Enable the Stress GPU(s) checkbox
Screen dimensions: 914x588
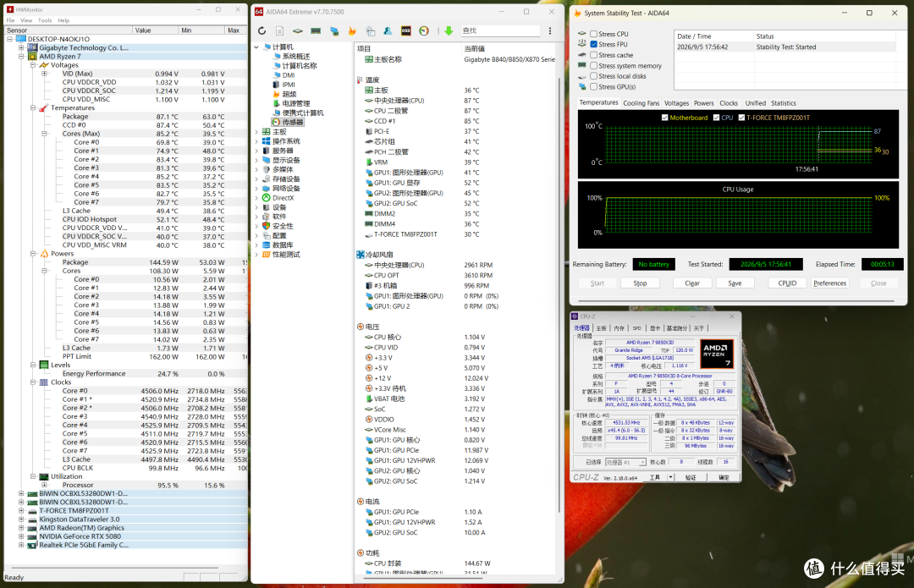593,86
